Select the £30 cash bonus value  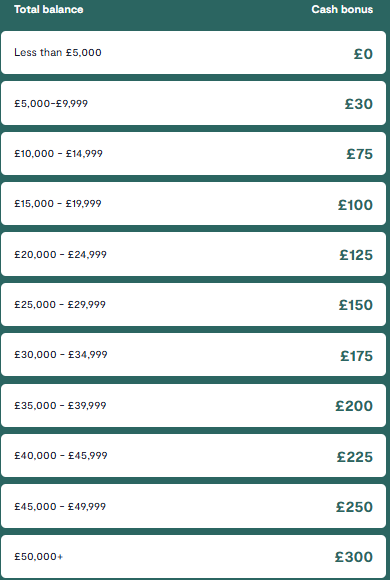359,104
